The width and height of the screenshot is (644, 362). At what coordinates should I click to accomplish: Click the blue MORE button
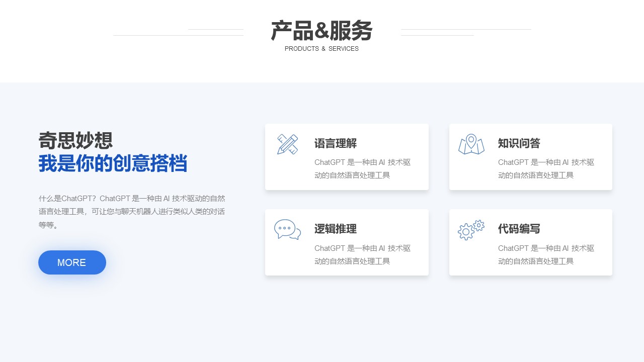(x=72, y=262)
